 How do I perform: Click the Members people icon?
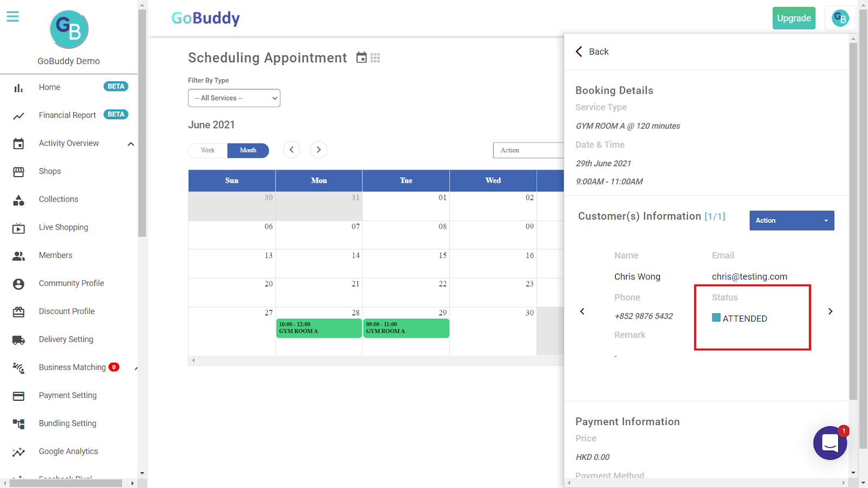pos(18,256)
